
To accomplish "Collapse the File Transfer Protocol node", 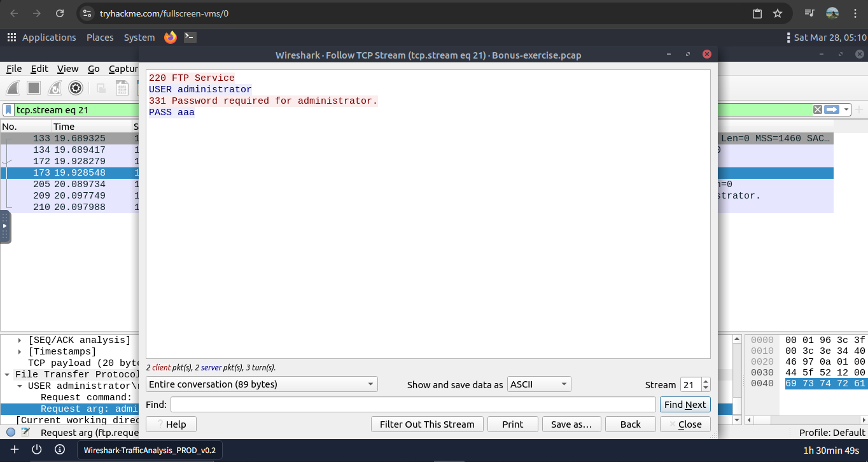I will (x=7, y=375).
